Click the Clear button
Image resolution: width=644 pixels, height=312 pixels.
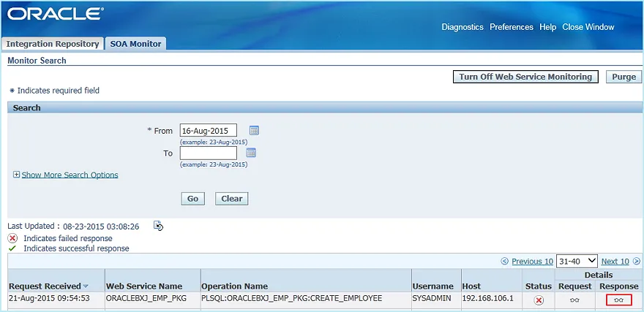tap(232, 199)
